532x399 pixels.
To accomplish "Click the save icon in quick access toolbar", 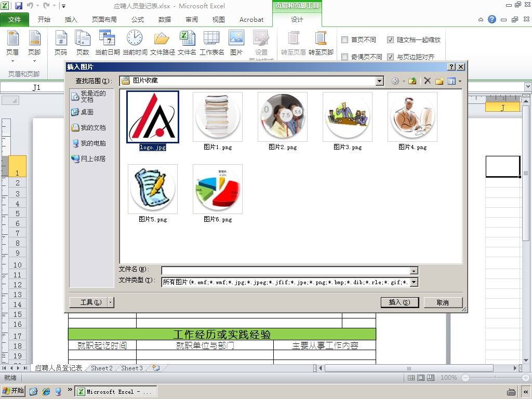I will point(18,6).
